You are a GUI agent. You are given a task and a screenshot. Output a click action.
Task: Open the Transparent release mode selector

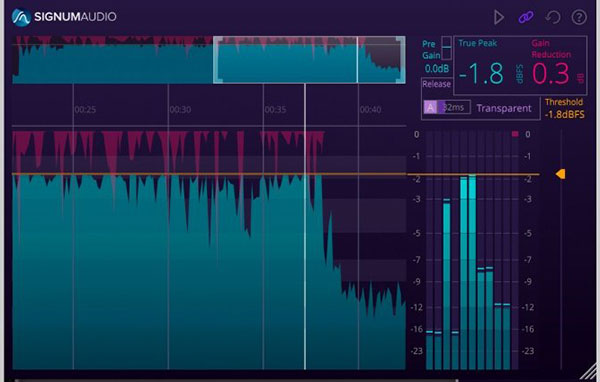504,108
